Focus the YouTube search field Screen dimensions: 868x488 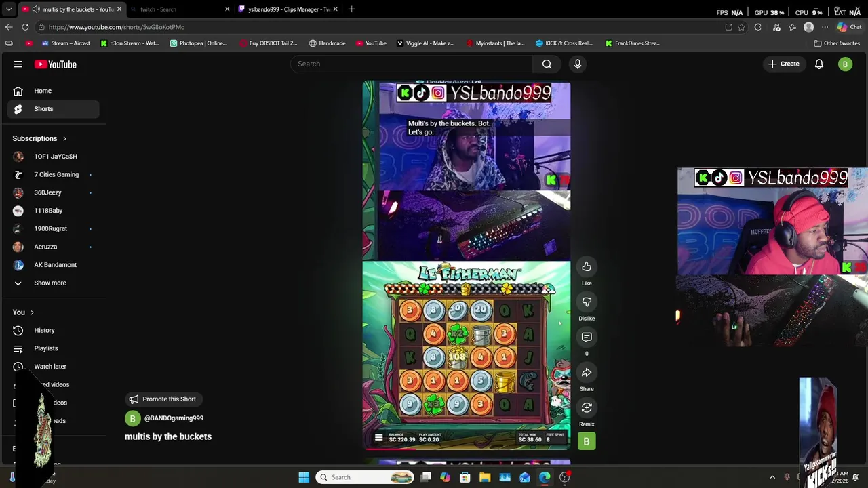point(412,64)
